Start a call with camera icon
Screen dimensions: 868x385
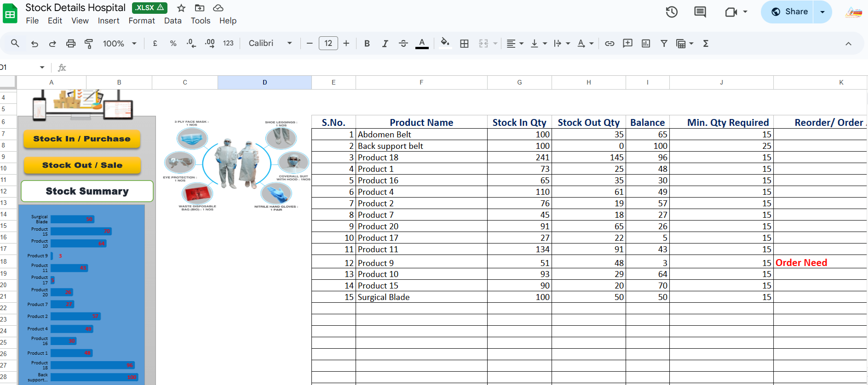pos(731,12)
